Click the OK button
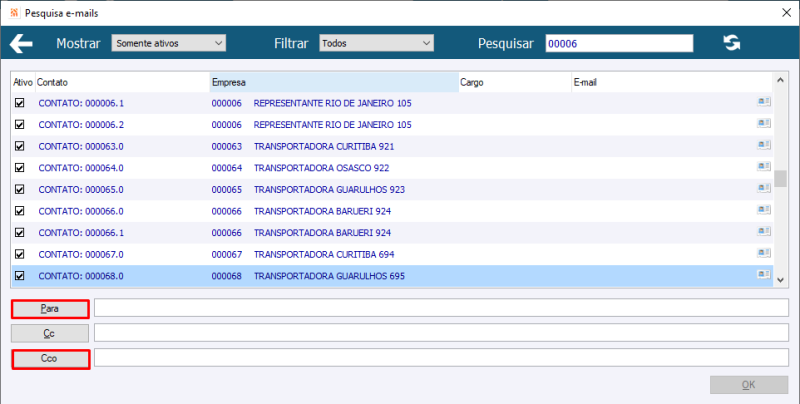Screen dimensions: 800x404 coord(748,385)
